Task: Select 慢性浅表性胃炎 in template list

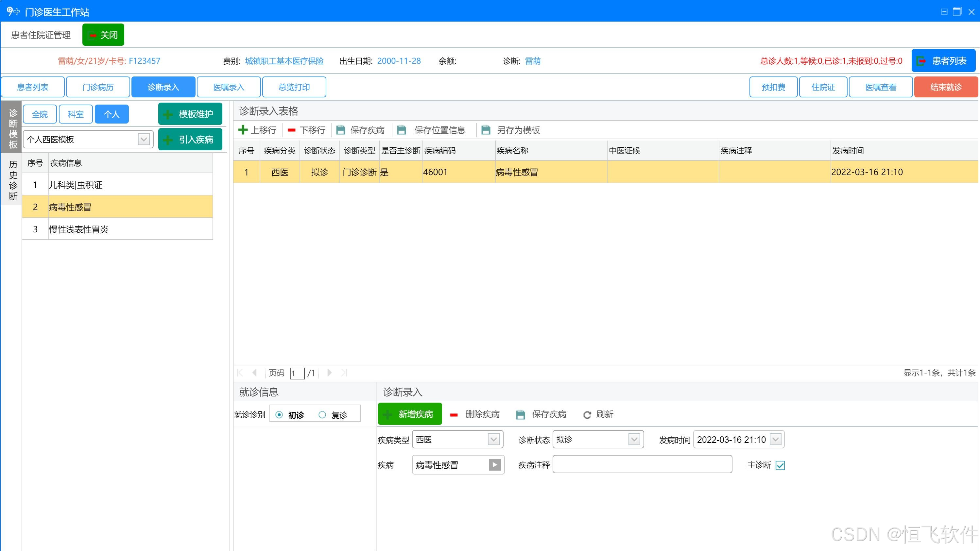Action: (79, 229)
